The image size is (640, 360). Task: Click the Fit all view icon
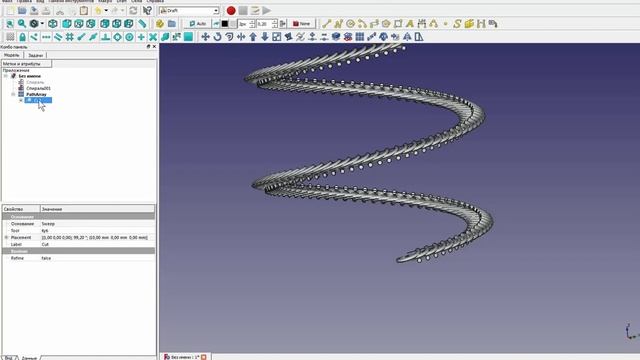point(10,24)
